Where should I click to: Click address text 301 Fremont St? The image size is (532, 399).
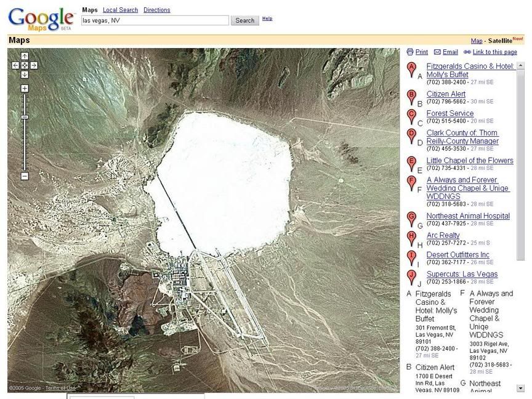[x=436, y=328]
